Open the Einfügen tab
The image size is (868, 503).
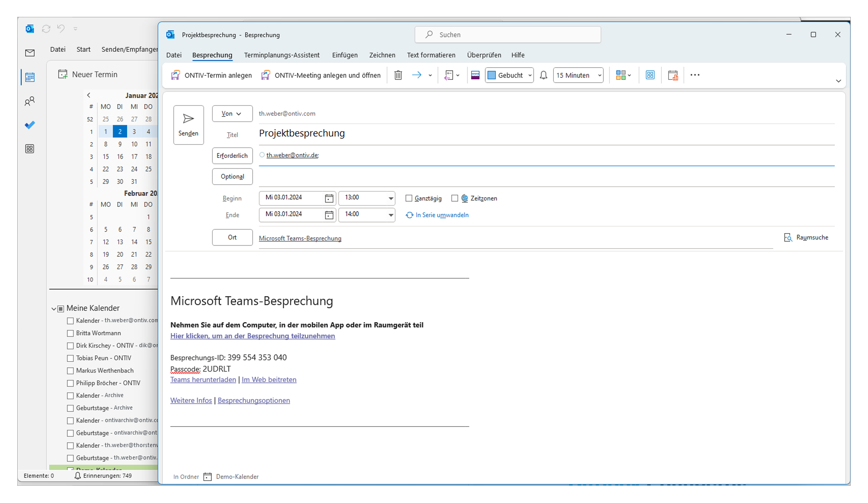[x=345, y=55]
